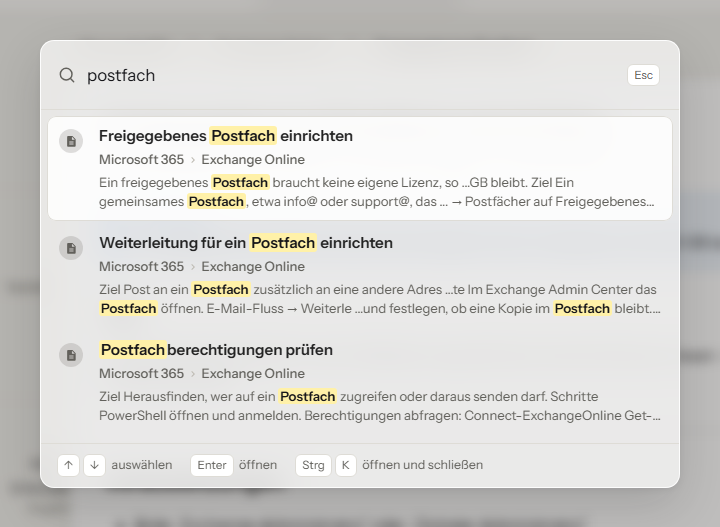The width and height of the screenshot is (720, 527).
Task: Click the "Strg" key hint
Action: pos(313,465)
